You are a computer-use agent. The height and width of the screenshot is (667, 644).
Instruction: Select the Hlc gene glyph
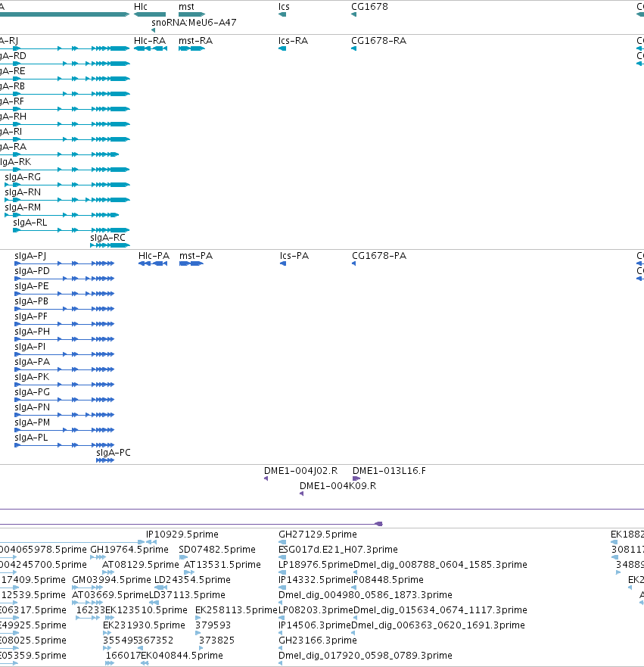point(150,14)
